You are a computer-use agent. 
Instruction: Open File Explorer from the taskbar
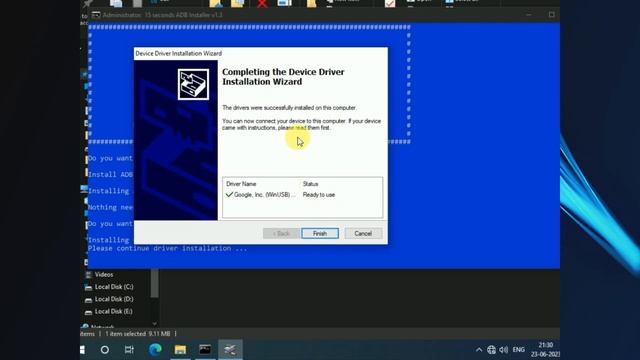pos(180,350)
